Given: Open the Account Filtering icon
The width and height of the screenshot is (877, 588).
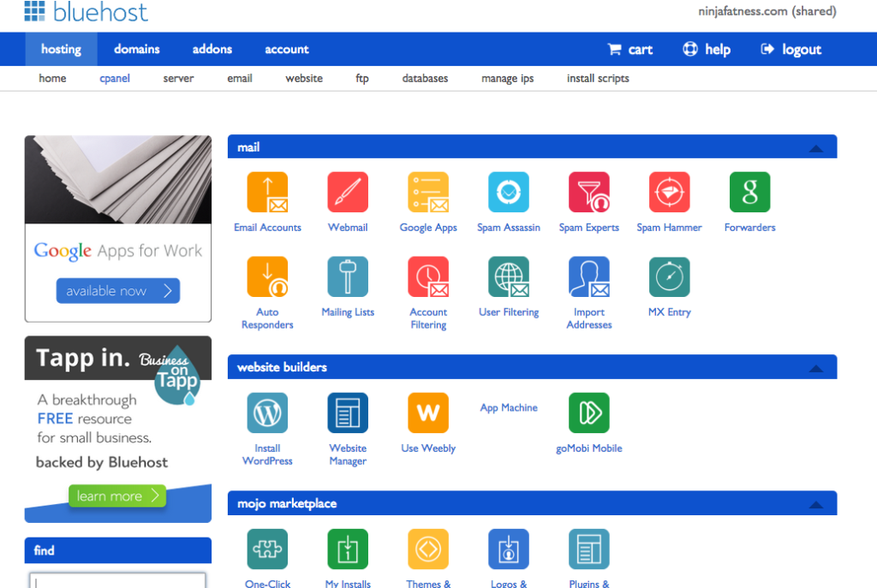Looking at the screenshot, I should pyautogui.click(x=428, y=276).
